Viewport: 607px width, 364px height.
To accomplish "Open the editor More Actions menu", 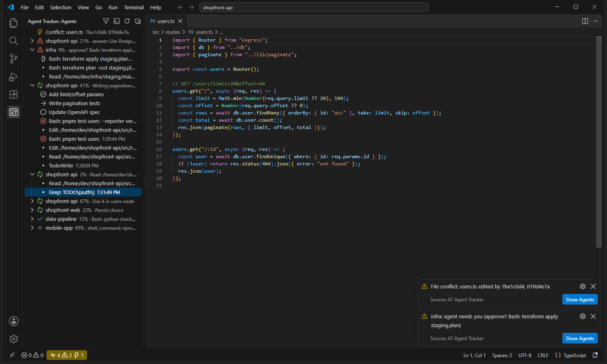I will tap(596, 21).
